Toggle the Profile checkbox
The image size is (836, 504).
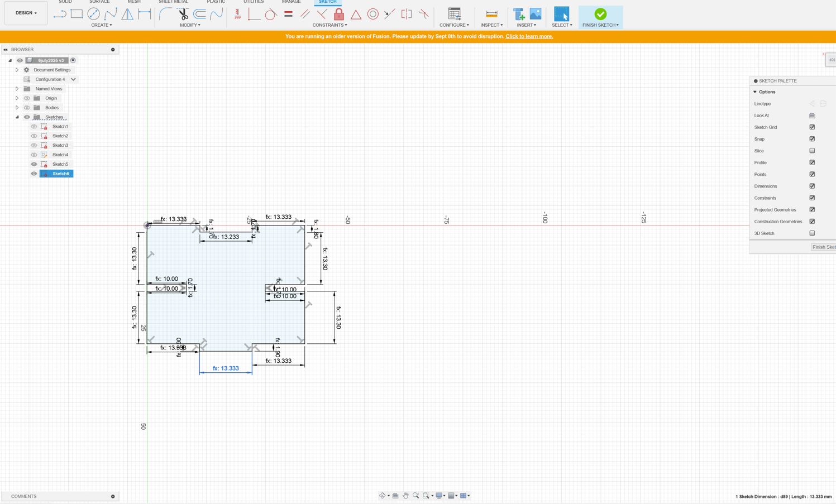click(x=812, y=162)
